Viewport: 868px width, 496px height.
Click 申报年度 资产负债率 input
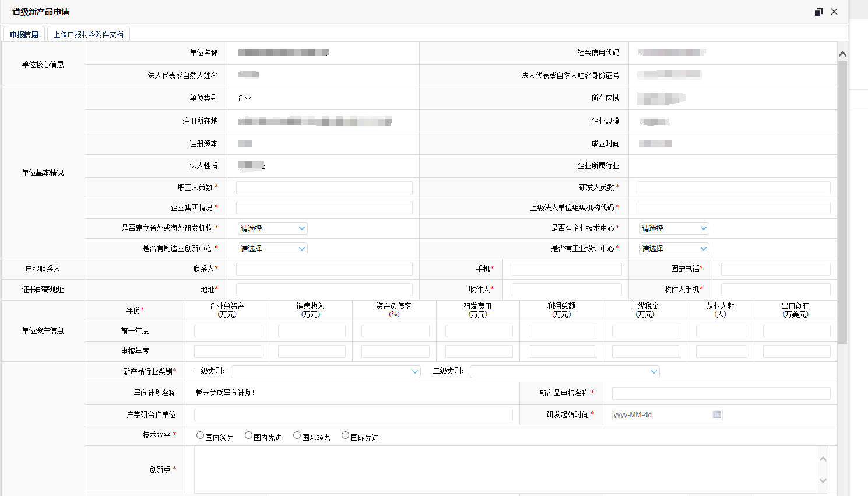395,351
